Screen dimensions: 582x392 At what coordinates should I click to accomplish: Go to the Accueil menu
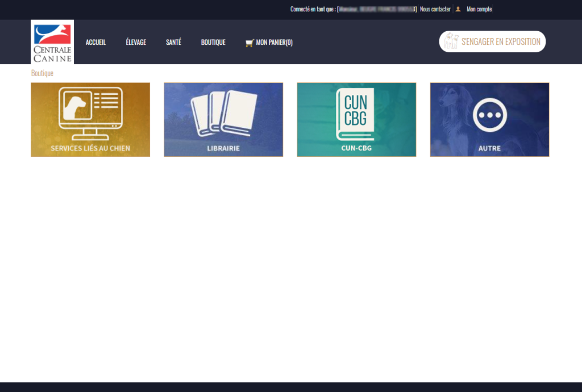point(95,42)
